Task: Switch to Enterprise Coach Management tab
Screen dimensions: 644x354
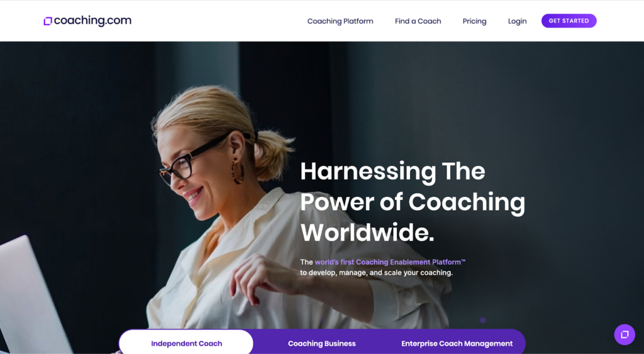Action: click(457, 343)
